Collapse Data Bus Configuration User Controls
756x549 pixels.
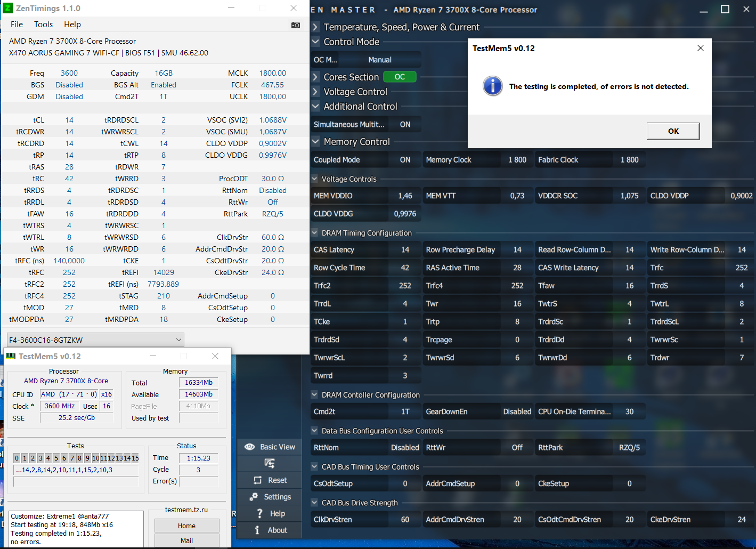[x=314, y=431]
